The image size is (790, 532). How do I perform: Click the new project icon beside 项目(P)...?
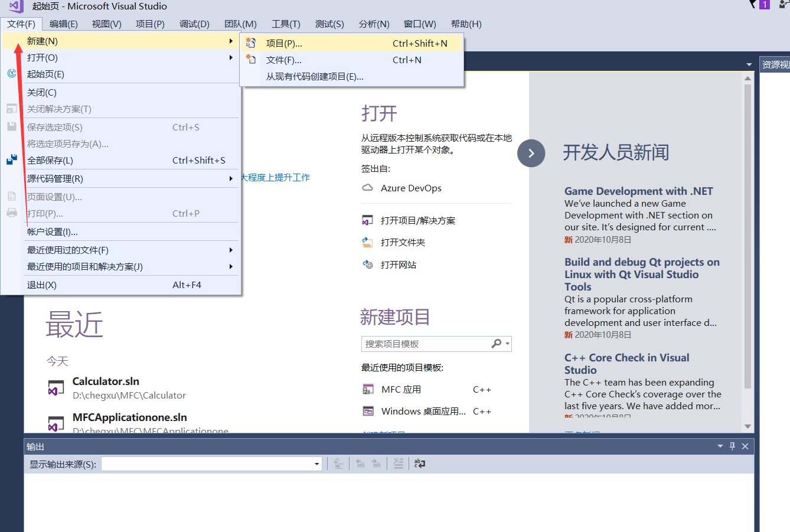251,43
